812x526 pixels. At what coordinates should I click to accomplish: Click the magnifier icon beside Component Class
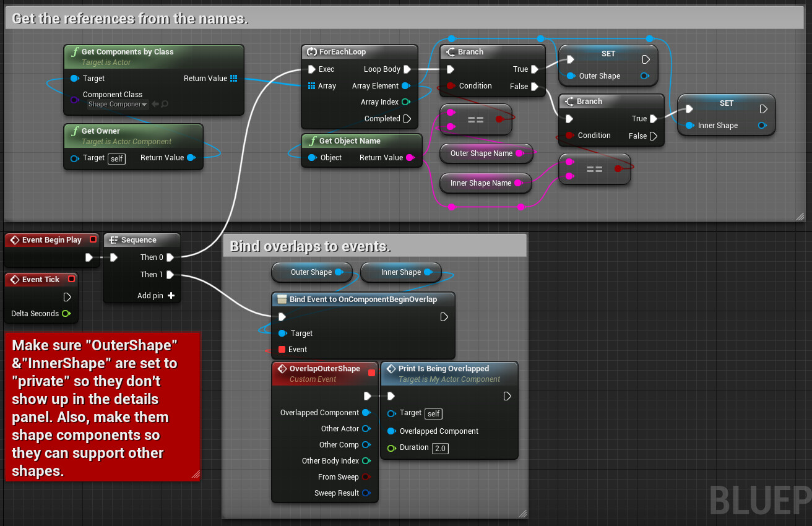coord(165,105)
